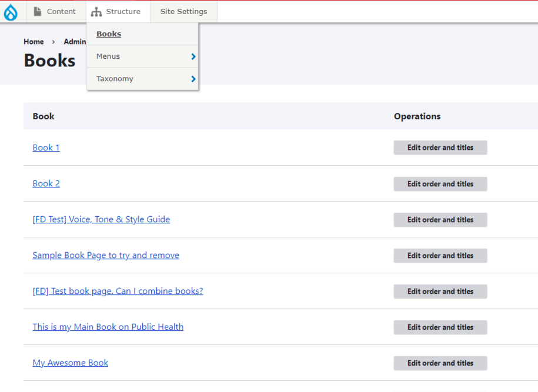Open the Book 1 link
538x392 pixels.
46,148
